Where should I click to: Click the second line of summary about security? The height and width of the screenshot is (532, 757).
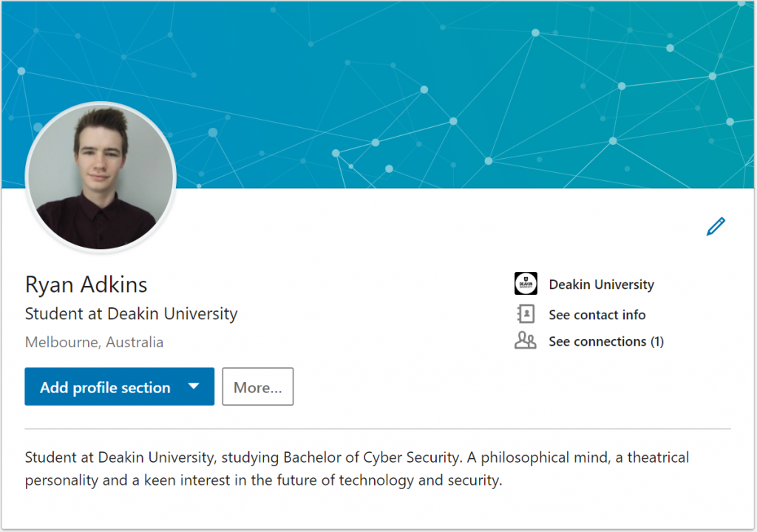click(264, 480)
